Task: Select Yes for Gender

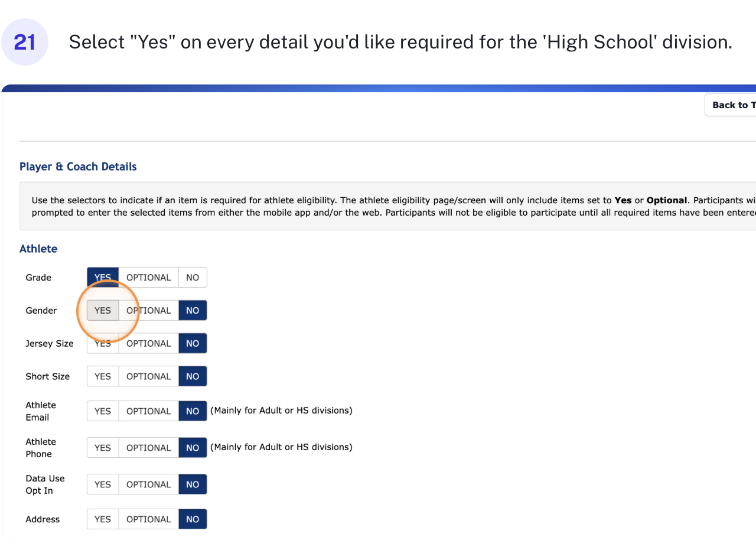Action: pyautogui.click(x=103, y=311)
